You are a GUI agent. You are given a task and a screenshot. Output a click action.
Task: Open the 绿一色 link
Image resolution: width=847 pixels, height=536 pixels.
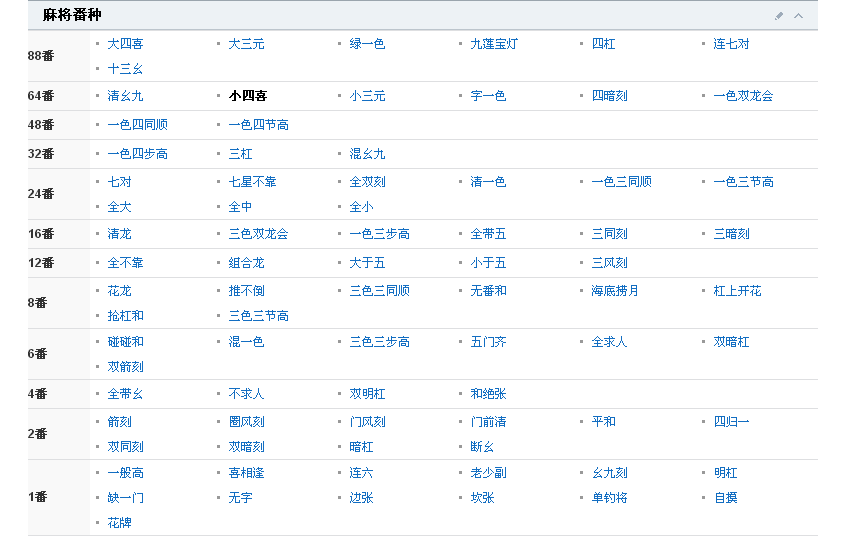pyautogui.click(x=367, y=44)
